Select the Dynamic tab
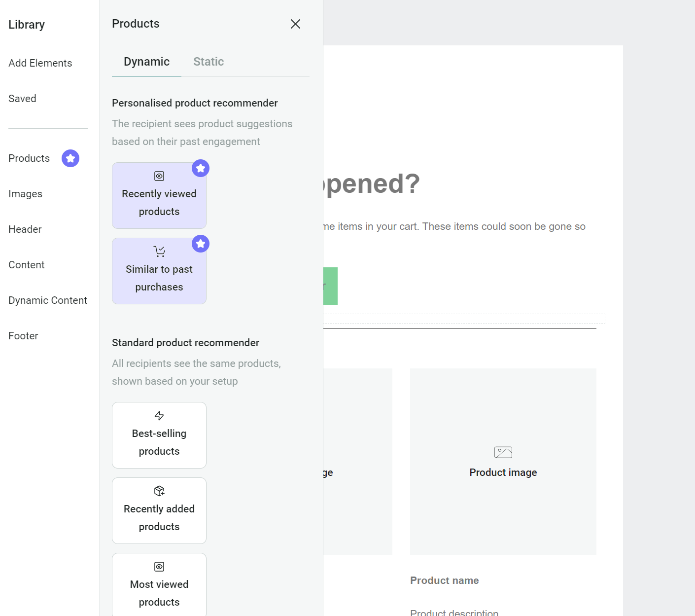Image resolution: width=695 pixels, height=616 pixels. tap(146, 62)
